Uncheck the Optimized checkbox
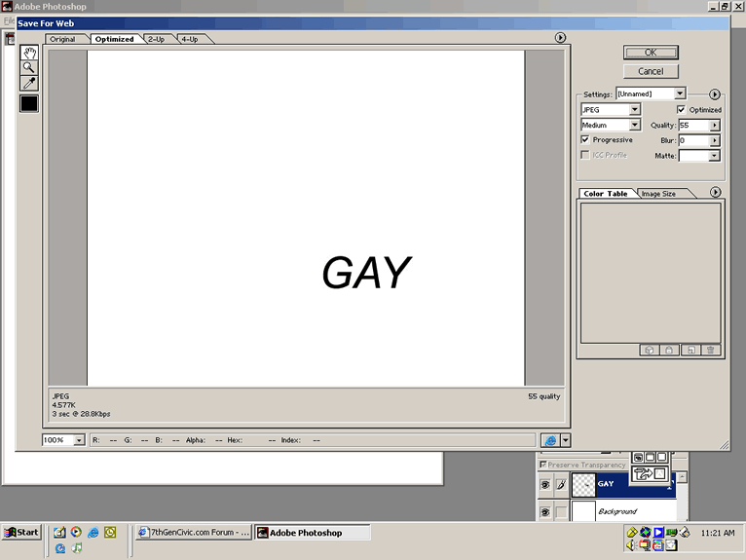 (682, 110)
